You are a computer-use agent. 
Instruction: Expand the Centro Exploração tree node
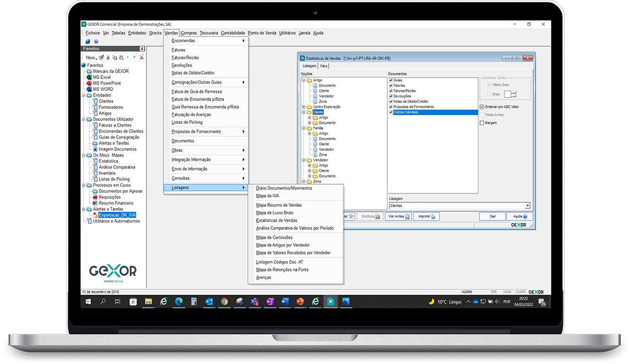click(x=303, y=107)
